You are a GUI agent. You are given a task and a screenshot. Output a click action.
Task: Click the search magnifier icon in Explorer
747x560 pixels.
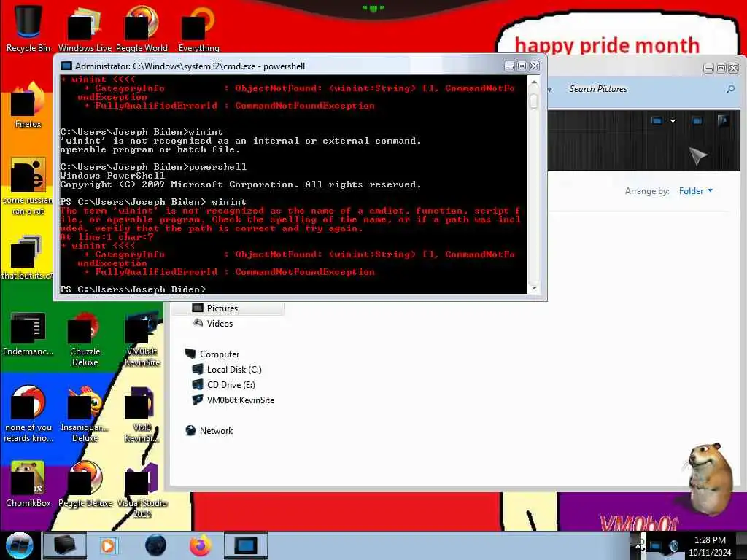click(x=729, y=89)
